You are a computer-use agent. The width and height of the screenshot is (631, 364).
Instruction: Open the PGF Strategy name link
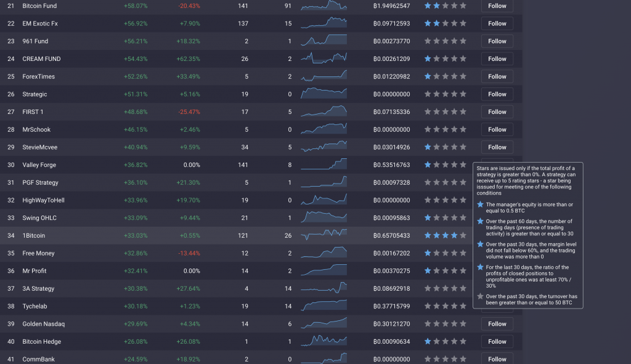tap(39, 182)
